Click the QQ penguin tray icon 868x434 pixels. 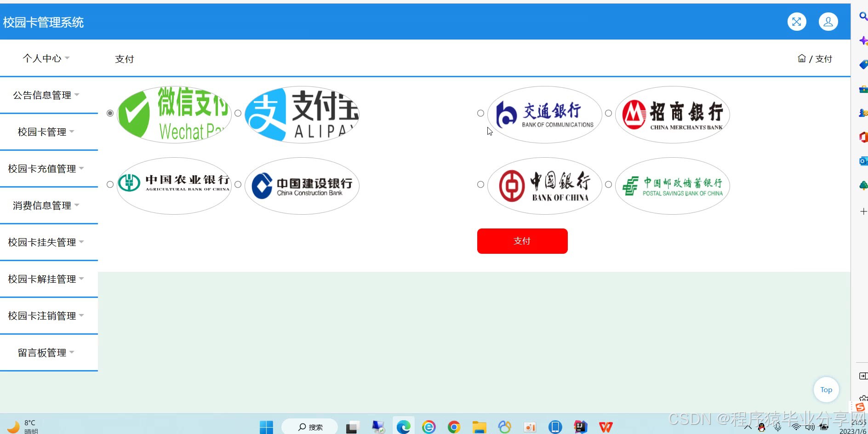coord(762,428)
